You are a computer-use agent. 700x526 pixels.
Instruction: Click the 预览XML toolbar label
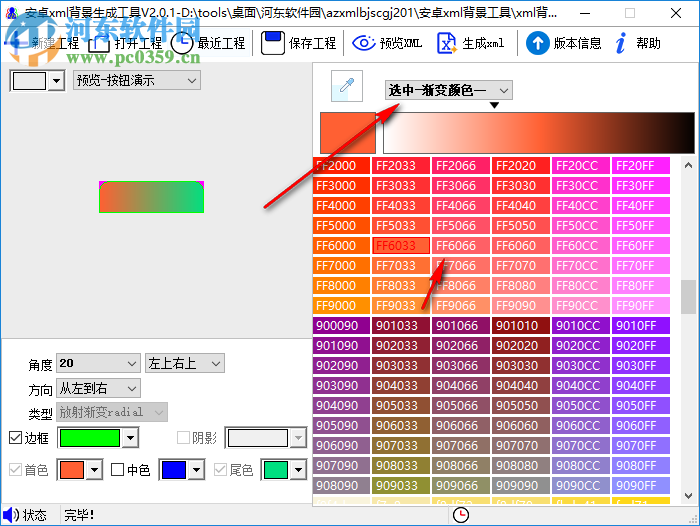click(400, 43)
